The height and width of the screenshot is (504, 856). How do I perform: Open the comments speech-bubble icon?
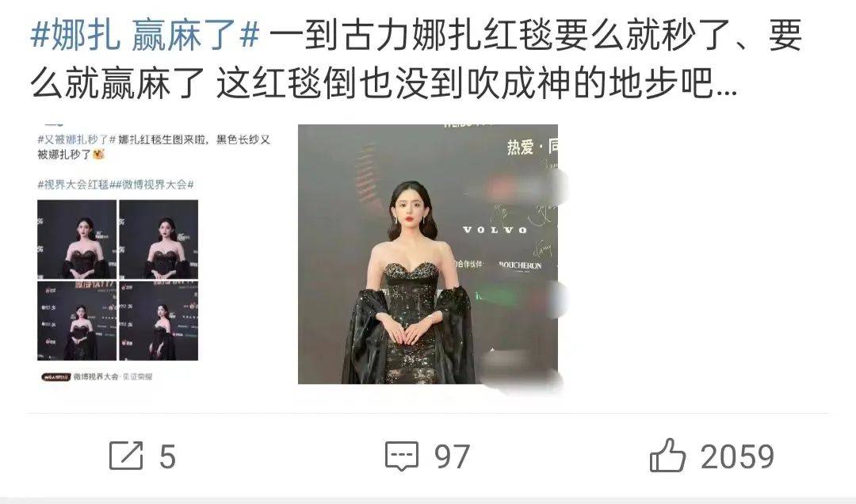coord(402,456)
